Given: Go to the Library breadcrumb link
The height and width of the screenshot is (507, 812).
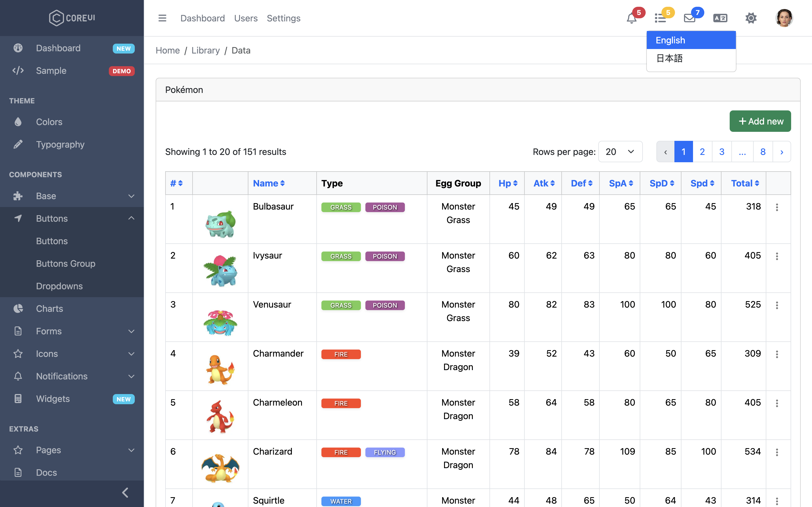Looking at the screenshot, I should [x=205, y=50].
